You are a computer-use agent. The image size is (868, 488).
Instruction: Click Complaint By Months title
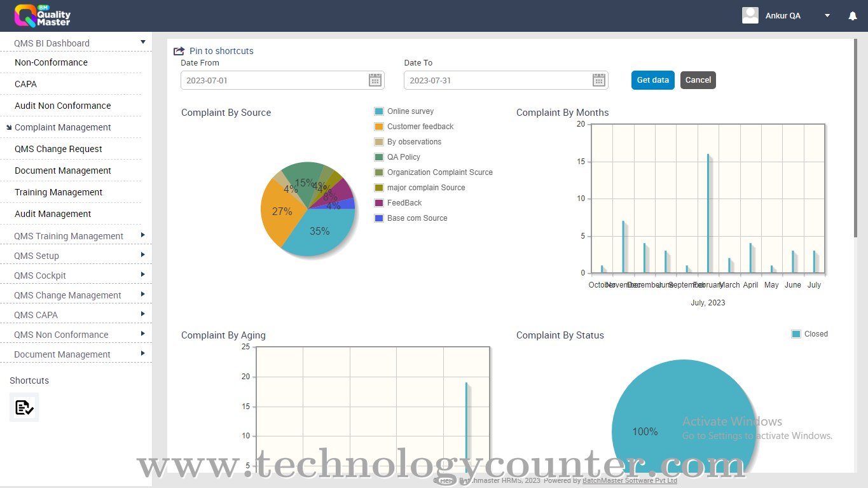(x=562, y=113)
